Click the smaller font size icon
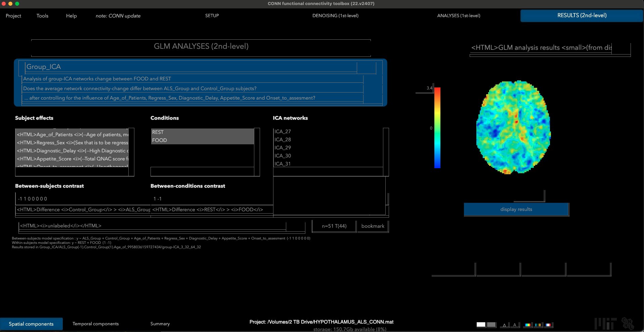Image resolution: width=644 pixels, height=332 pixels. (x=504, y=325)
